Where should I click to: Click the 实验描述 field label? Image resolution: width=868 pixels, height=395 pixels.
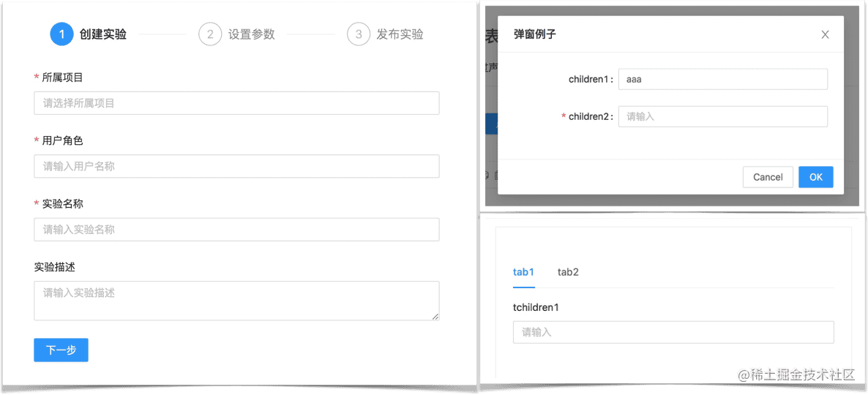click(x=54, y=267)
